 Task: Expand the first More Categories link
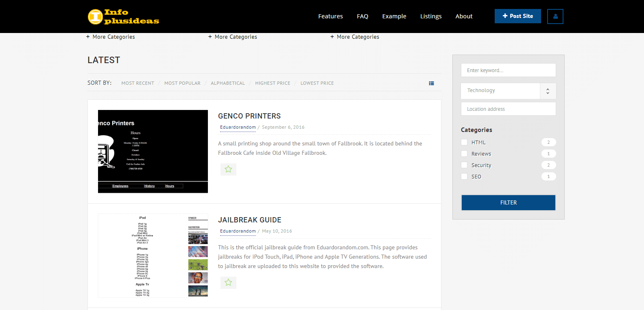111,37
